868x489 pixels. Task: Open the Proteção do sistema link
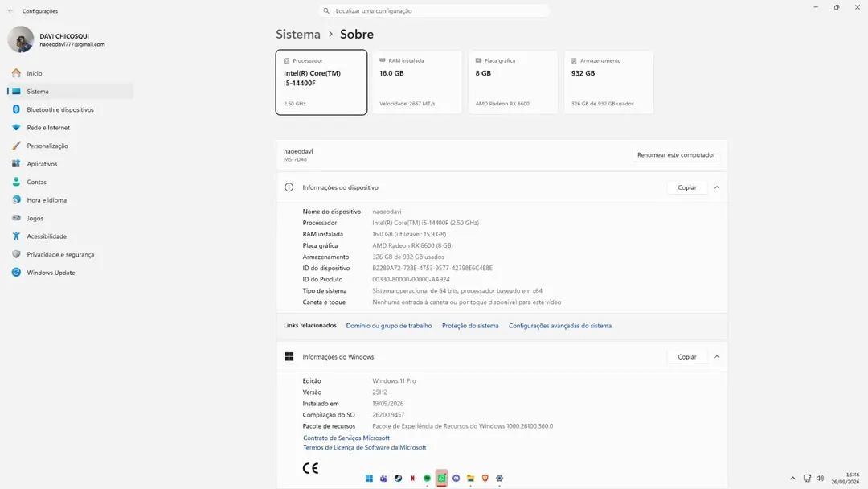point(470,326)
